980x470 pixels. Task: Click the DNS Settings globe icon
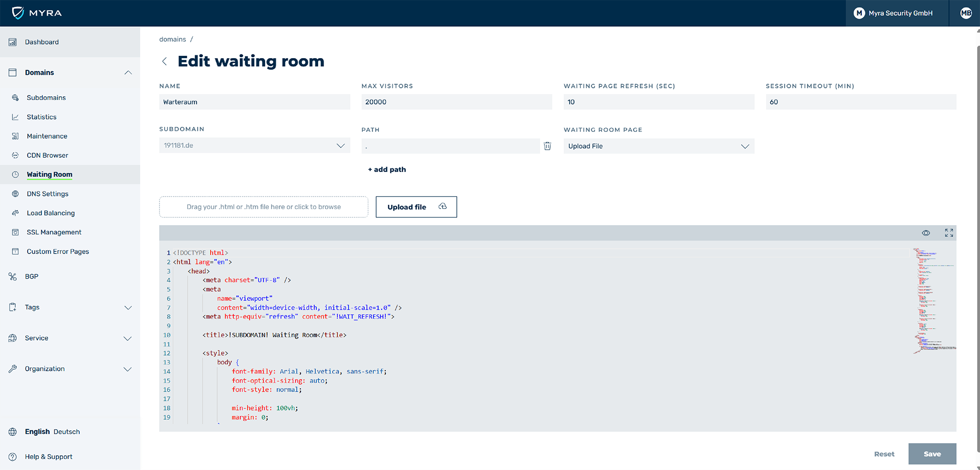pyautogui.click(x=15, y=194)
